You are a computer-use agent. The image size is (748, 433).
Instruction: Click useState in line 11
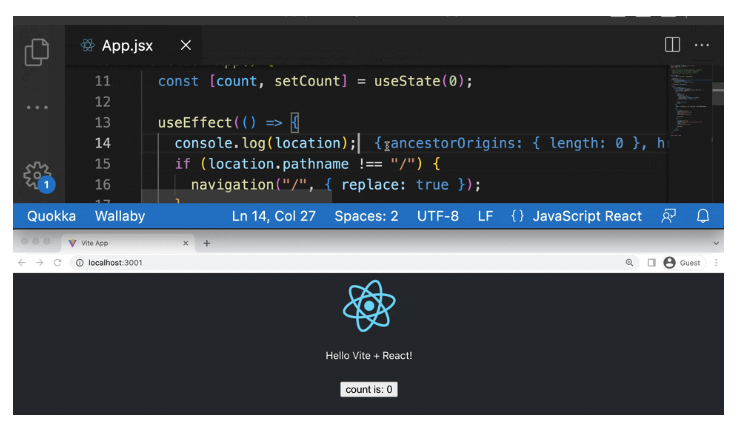tap(407, 81)
